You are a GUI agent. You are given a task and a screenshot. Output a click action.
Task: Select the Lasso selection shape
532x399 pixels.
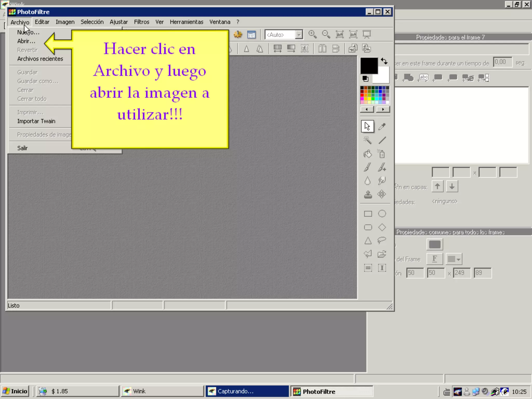(x=382, y=240)
